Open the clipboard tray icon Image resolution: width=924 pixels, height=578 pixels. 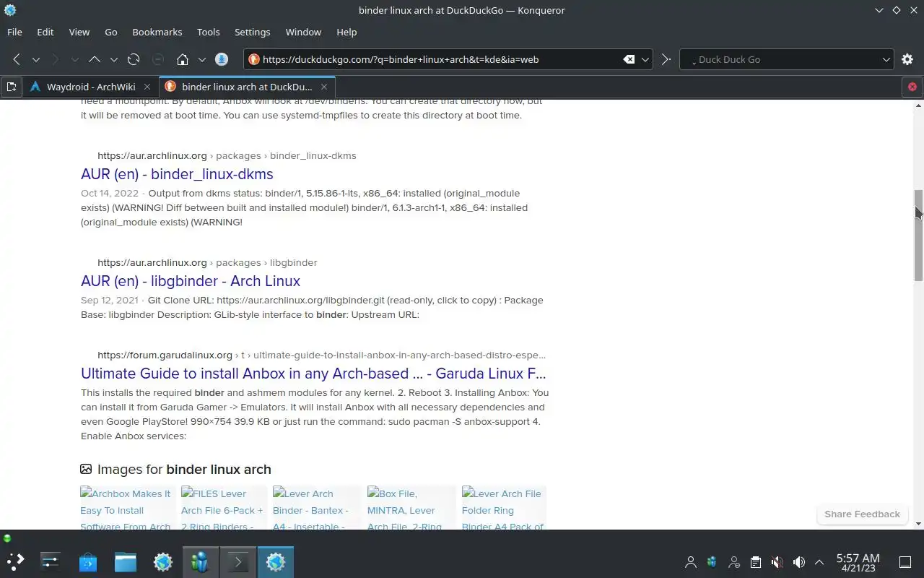click(x=755, y=562)
